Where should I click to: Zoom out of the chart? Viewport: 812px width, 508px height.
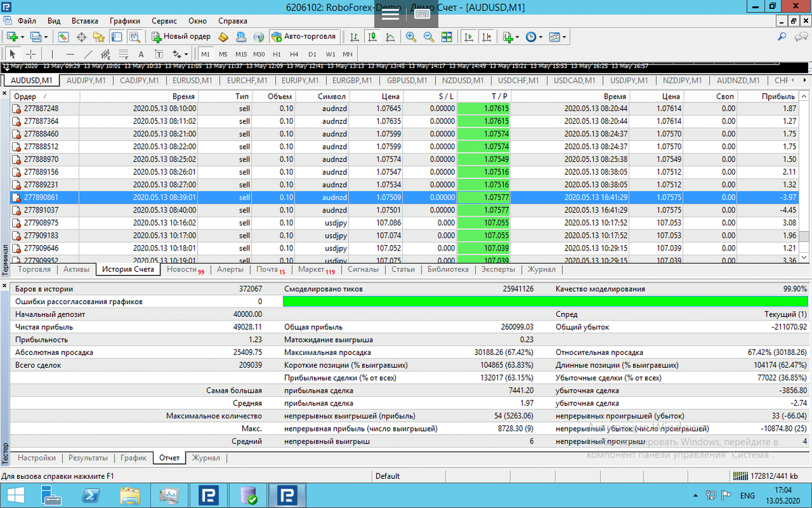pyautogui.click(x=429, y=37)
